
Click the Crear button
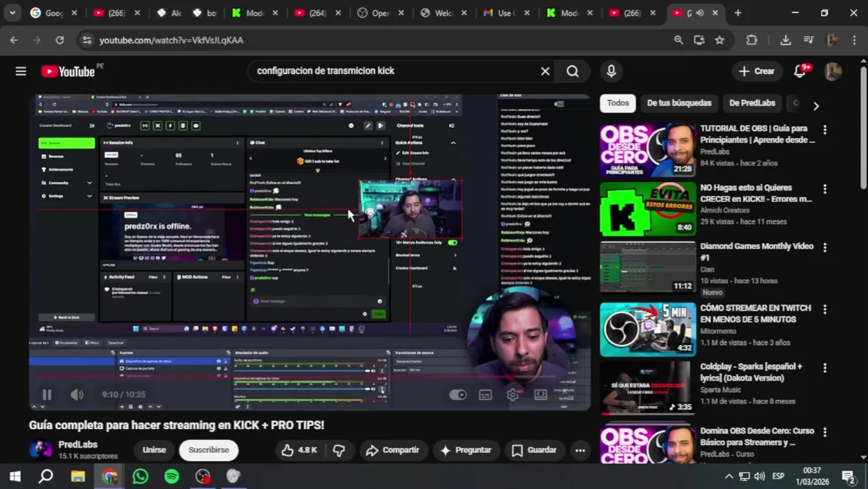coord(756,71)
